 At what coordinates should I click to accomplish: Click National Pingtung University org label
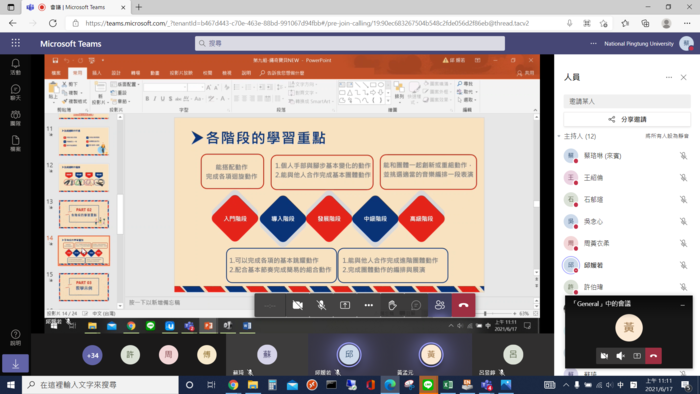(639, 44)
